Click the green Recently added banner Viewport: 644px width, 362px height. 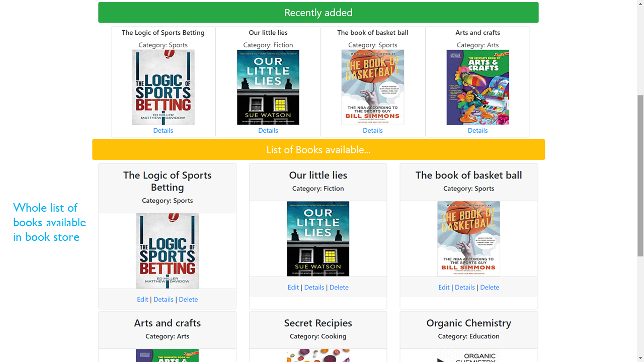(318, 13)
